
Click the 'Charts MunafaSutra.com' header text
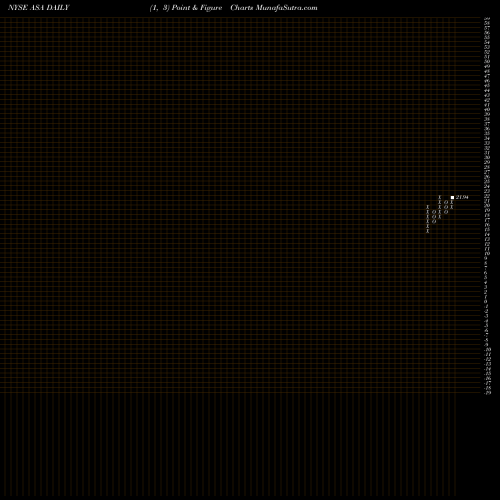pyautogui.click(x=274, y=8)
